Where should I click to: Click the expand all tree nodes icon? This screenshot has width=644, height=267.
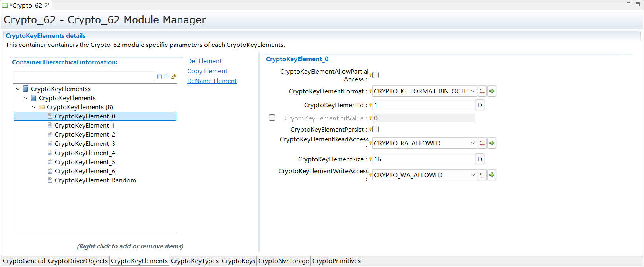tap(167, 77)
